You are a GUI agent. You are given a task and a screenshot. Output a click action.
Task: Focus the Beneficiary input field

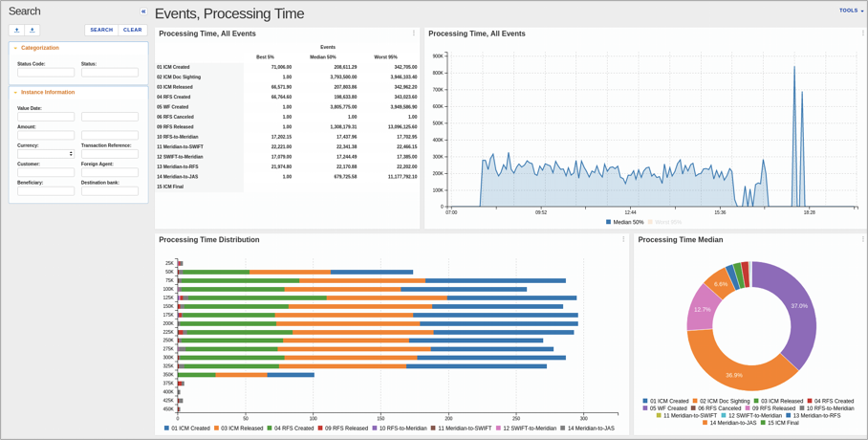coord(45,190)
